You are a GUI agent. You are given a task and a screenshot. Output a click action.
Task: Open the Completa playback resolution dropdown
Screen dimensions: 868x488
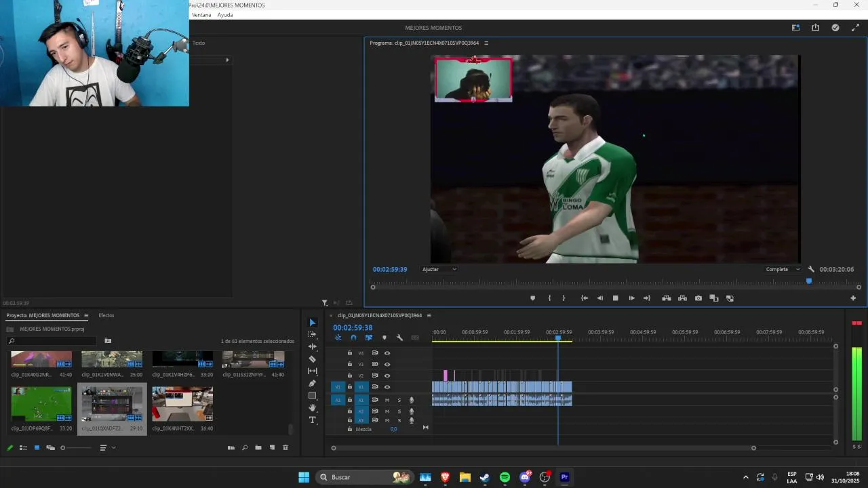coord(783,270)
